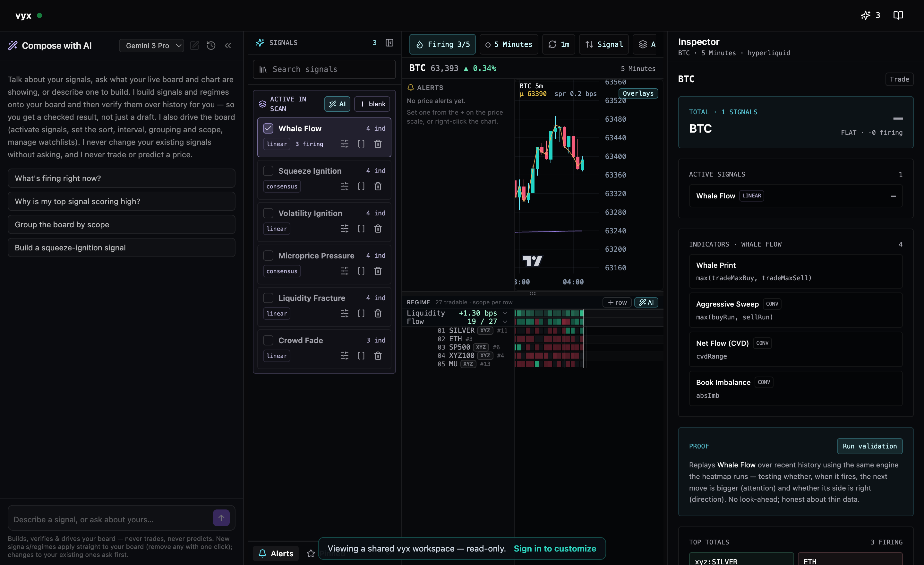
Task: Select suggestion Build a squeeze-ignition signal
Action: (x=122, y=248)
